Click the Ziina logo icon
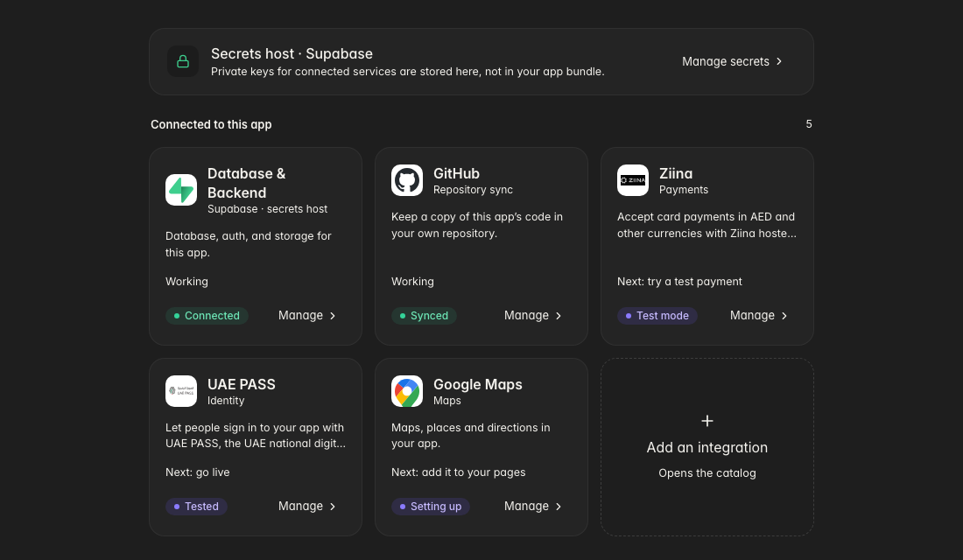 coord(633,180)
